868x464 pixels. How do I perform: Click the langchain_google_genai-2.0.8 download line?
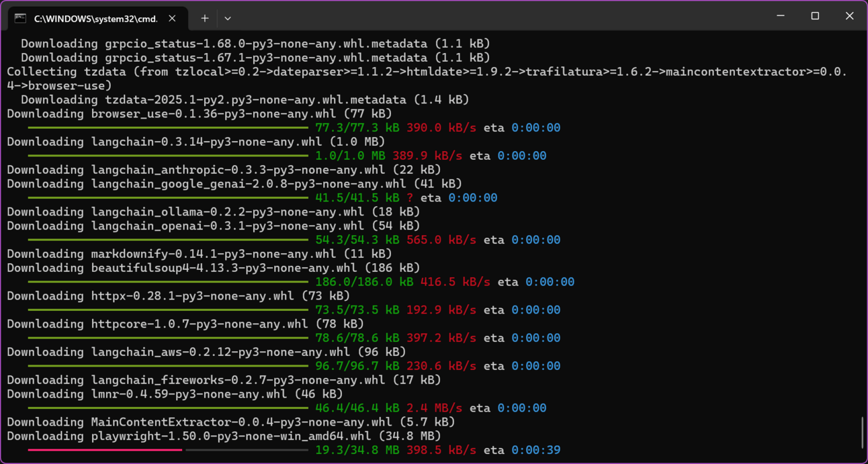[x=234, y=183]
